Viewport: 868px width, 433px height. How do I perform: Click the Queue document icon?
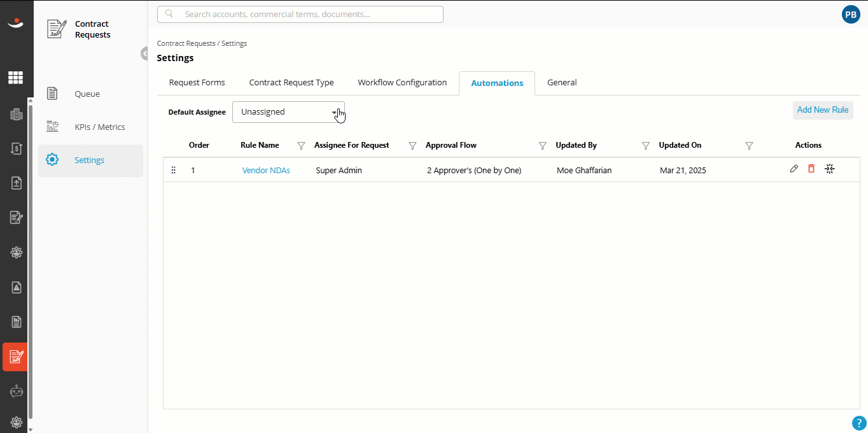pos(53,94)
